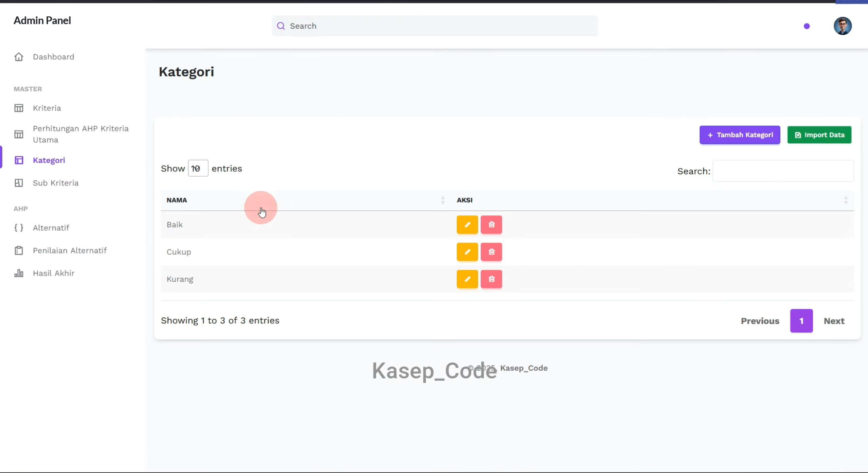The height and width of the screenshot is (473, 868).
Task: Edit the Kurang category with pencil button
Action: pos(467,279)
